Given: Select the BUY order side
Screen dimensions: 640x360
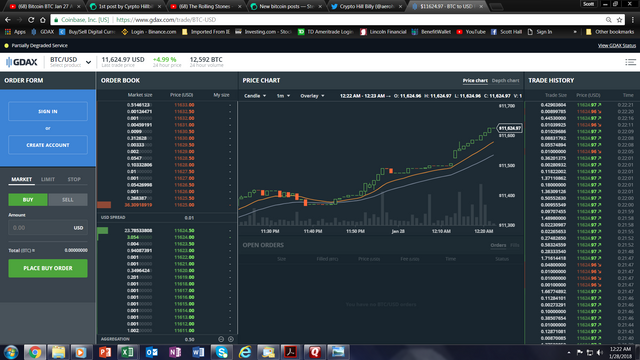Looking at the screenshot, I should 28,200.
